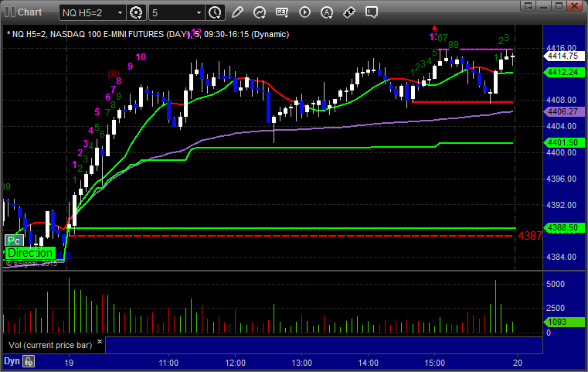Image resolution: width=588 pixels, height=372 pixels.
Task: Open the studies chart-line icon menu
Action: pyautogui.click(x=260, y=12)
